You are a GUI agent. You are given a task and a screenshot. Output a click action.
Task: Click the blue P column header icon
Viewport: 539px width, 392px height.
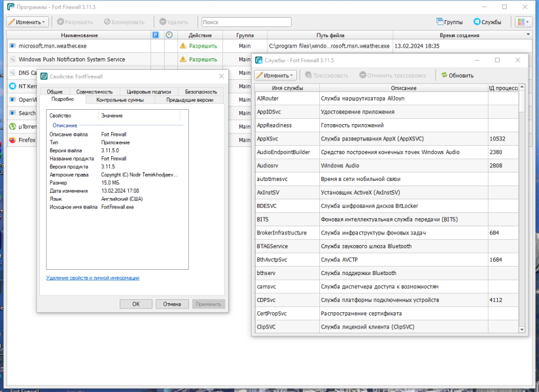click(156, 35)
